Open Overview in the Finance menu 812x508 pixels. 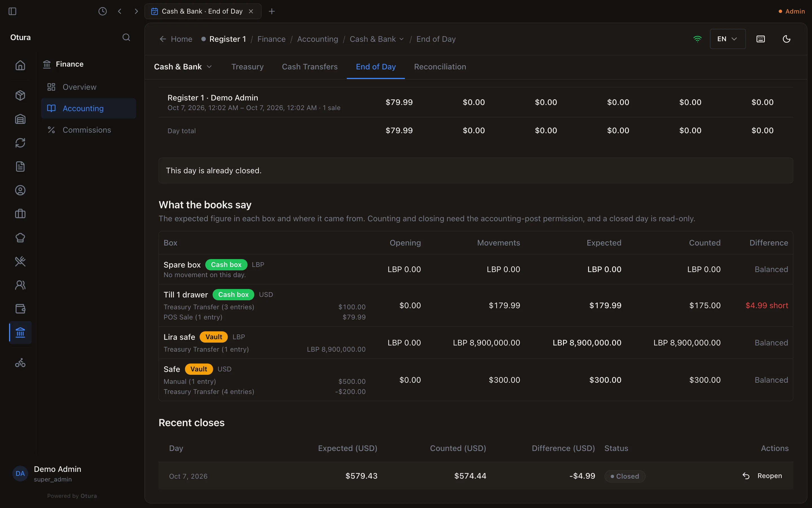click(x=88, y=87)
